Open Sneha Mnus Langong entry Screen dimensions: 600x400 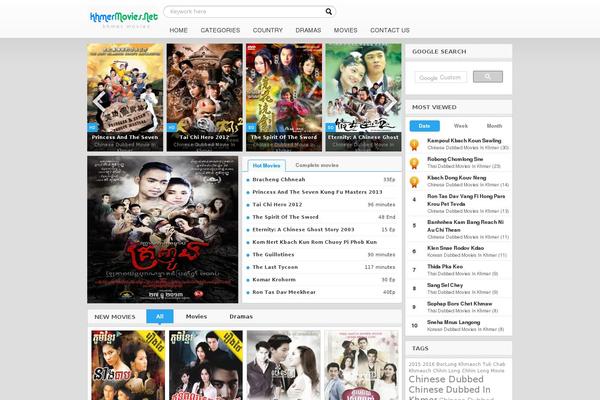click(x=453, y=322)
